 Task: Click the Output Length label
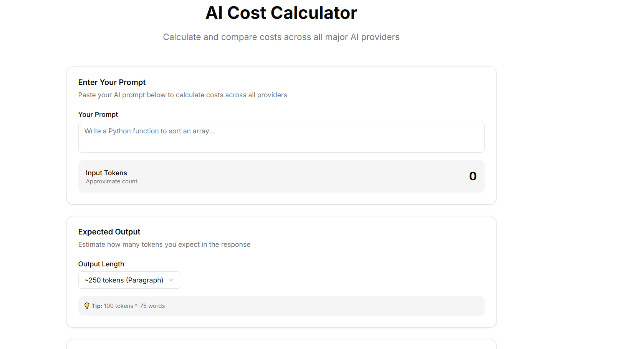coord(101,264)
